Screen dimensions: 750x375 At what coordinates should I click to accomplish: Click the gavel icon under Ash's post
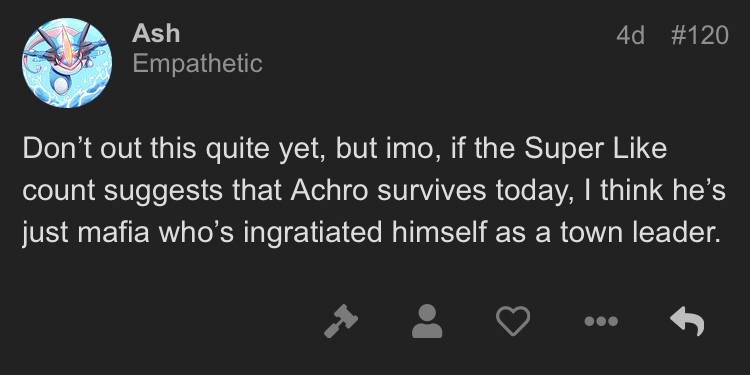point(341,321)
